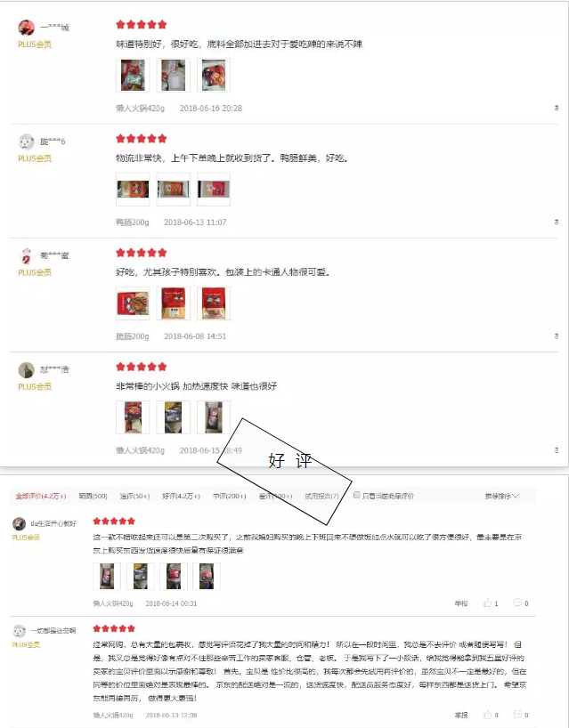
Task: Click comment bubble on the 2018-06-13 12:08 review
Action: (517, 715)
